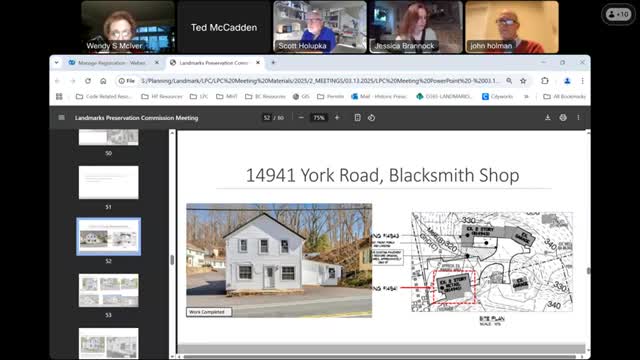
Task: Open the Code Related Resources bookmark folder
Action: pos(104,96)
